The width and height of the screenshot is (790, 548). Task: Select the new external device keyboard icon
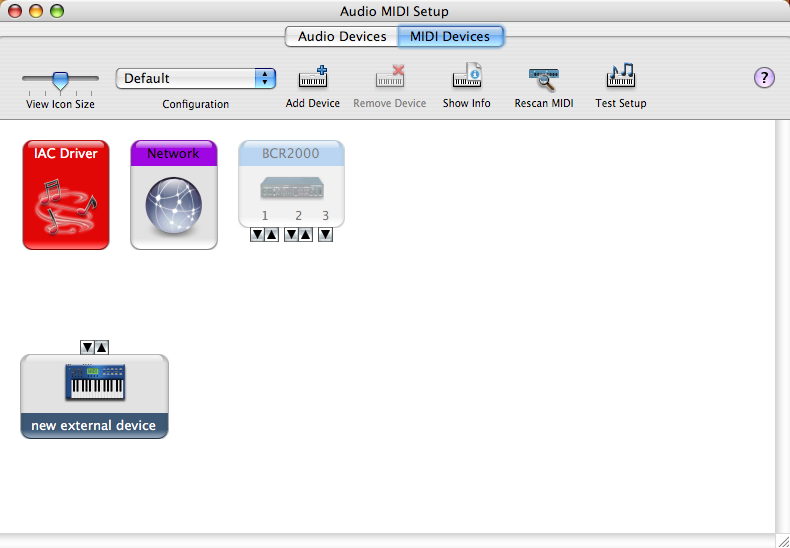pos(94,396)
